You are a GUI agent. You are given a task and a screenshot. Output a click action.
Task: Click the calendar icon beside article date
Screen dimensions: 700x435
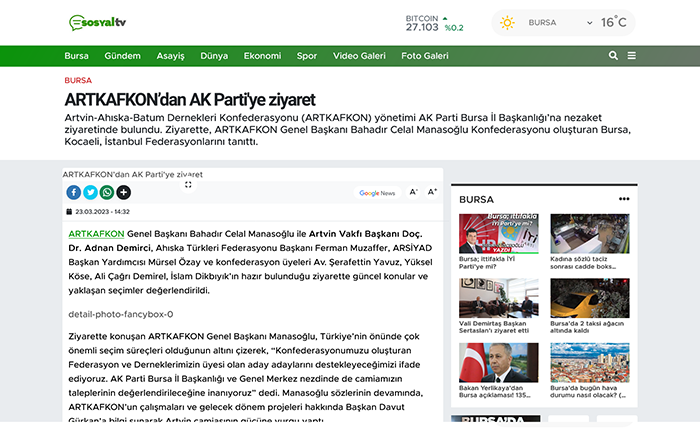69,212
